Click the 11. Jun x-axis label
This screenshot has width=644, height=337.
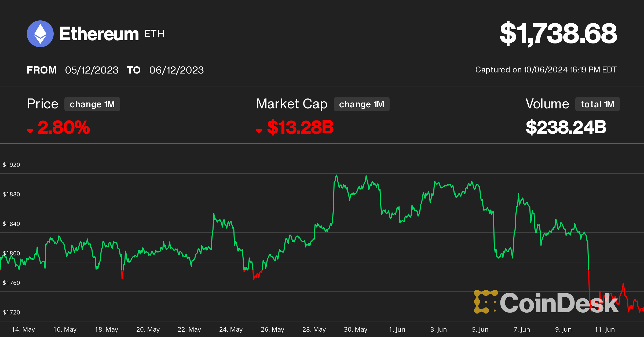605,329
